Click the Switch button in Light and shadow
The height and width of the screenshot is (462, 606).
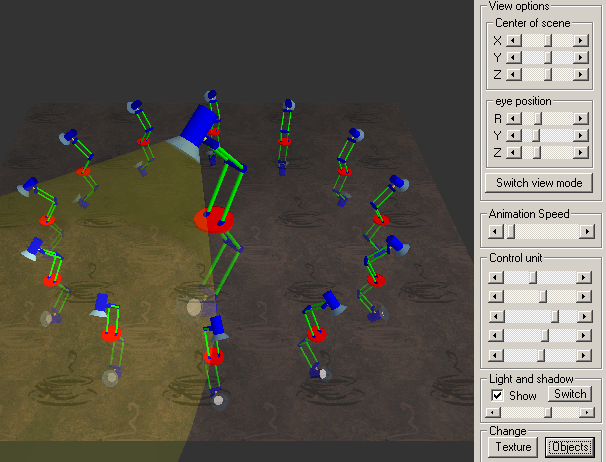coord(570,394)
